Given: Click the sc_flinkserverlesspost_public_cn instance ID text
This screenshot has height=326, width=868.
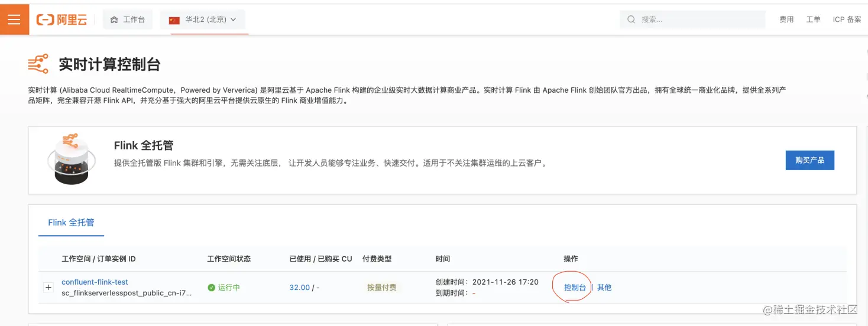Looking at the screenshot, I should (127, 293).
